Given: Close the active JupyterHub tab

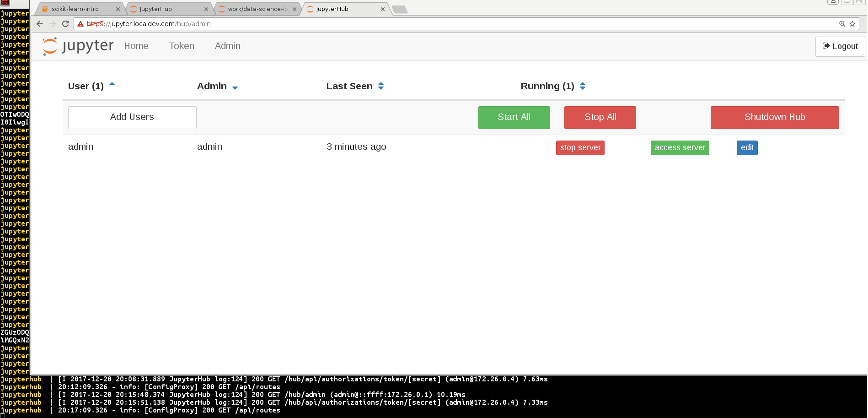Looking at the screenshot, I should click(x=383, y=9).
